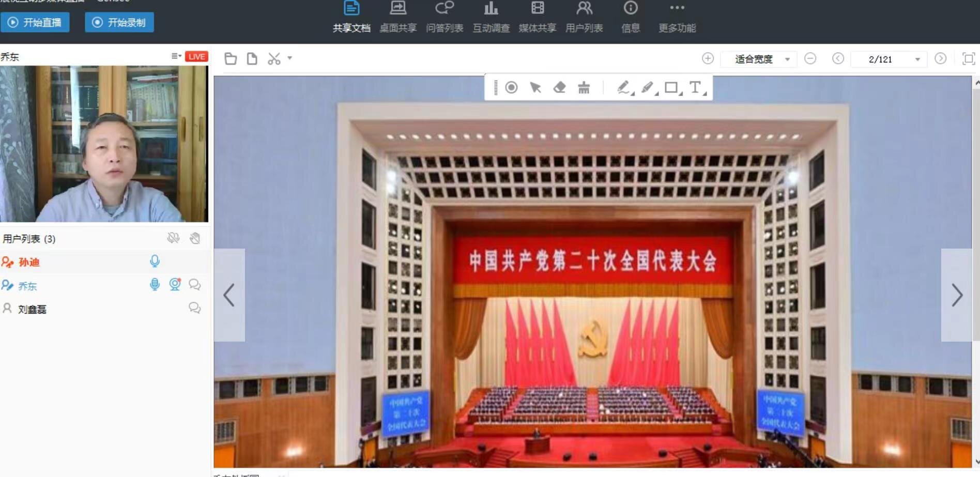Screen dimensions: 980x477
Task: Start live broadcast with 开始直播 button
Action: point(35,22)
